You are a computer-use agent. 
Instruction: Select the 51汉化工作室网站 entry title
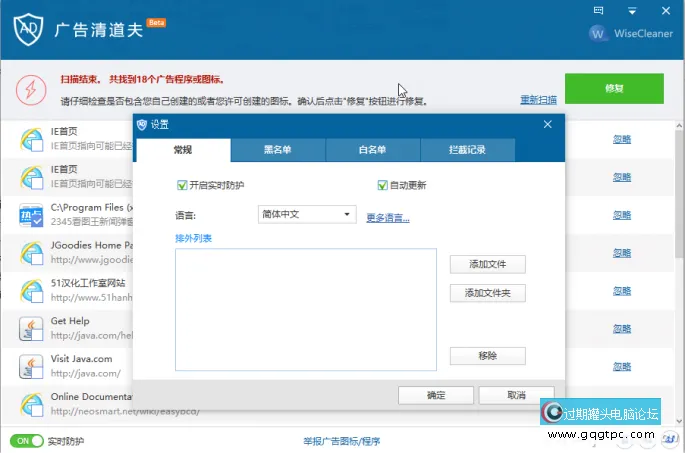click(88, 283)
